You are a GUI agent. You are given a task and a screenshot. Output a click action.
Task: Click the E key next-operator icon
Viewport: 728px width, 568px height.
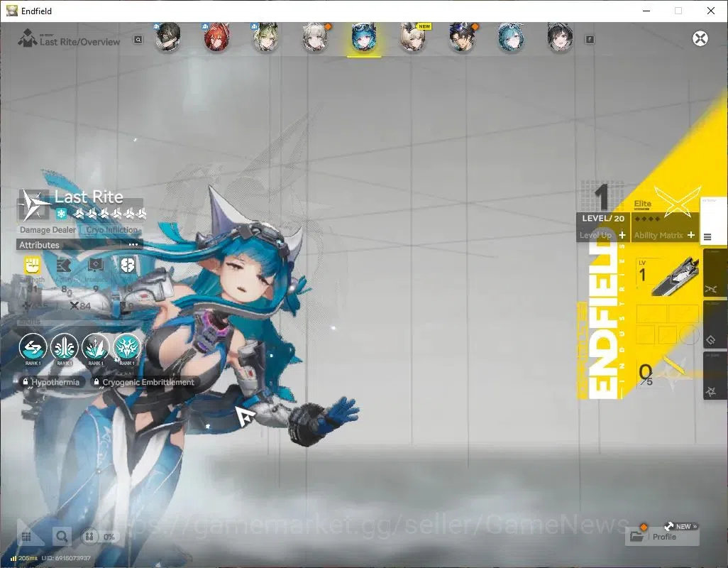click(x=590, y=40)
